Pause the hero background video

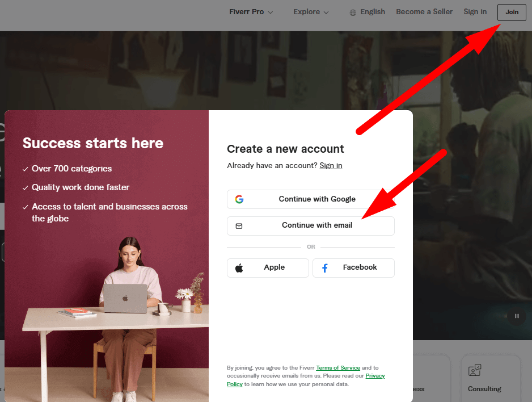(x=517, y=316)
